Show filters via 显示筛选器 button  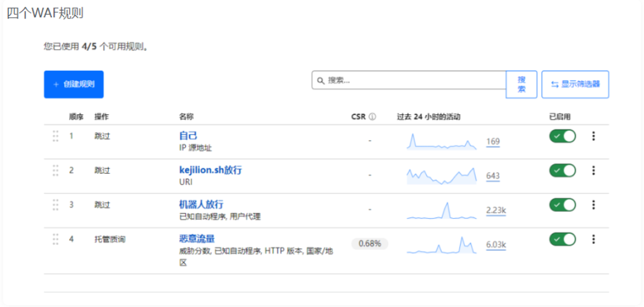pos(575,84)
